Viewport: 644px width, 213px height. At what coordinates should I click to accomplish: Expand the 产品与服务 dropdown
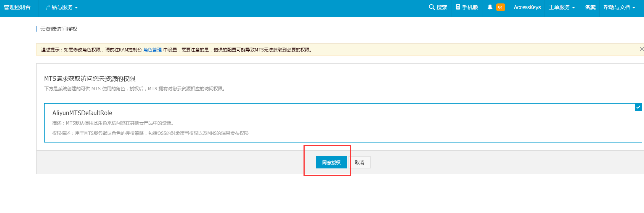[x=62, y=8]
